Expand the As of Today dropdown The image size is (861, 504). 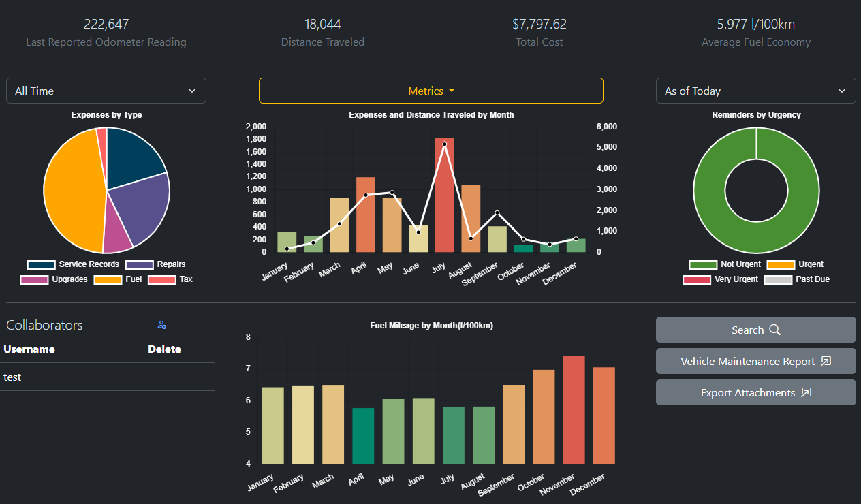755,91
